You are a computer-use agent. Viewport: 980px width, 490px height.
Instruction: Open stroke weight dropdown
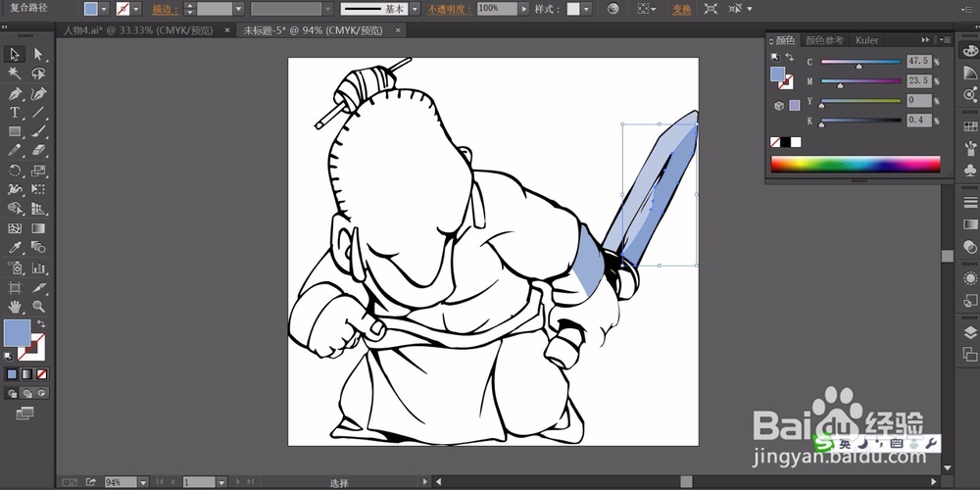point(238,9)
